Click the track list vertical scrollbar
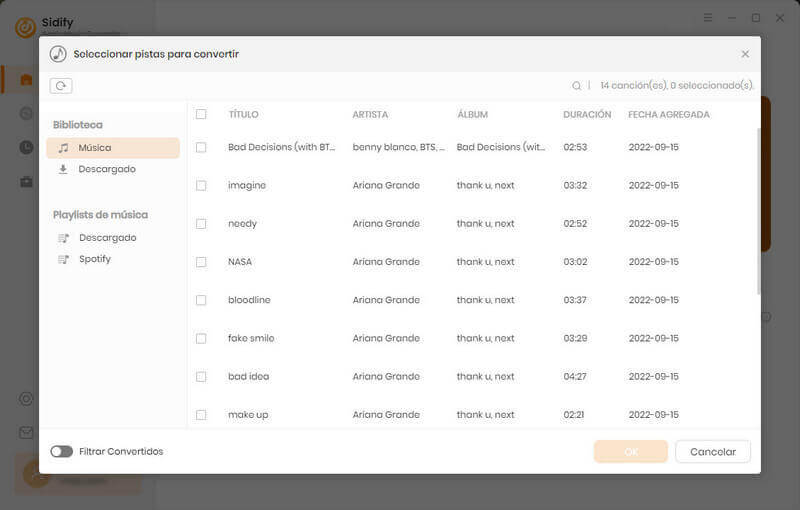 (x=758, y=211)
